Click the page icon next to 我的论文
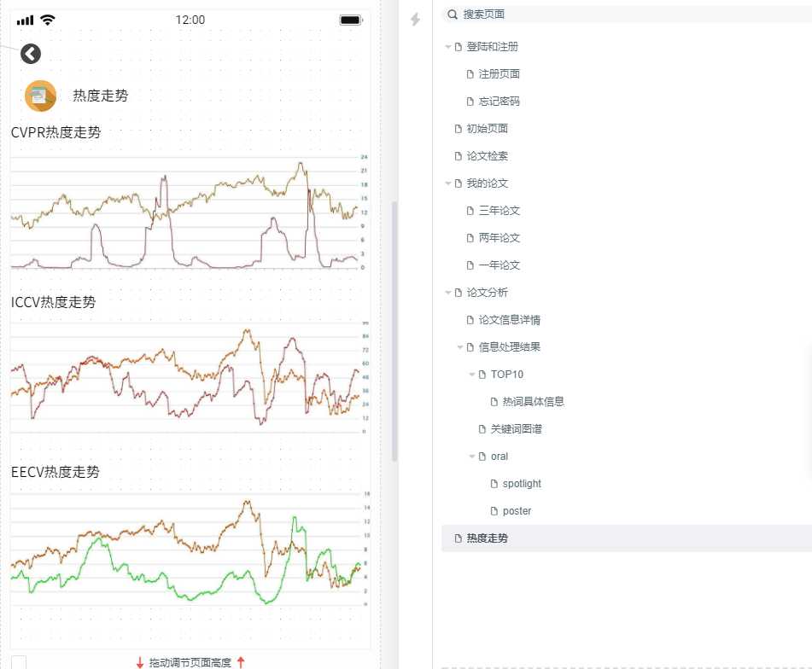The width and height of the screenshot is (812, 669). tap(458, 183)
